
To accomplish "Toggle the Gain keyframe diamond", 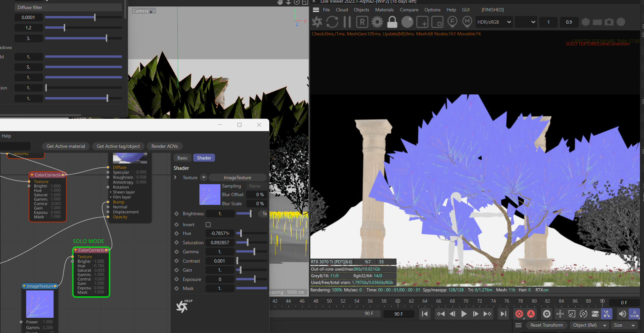I will coord(177,270).
